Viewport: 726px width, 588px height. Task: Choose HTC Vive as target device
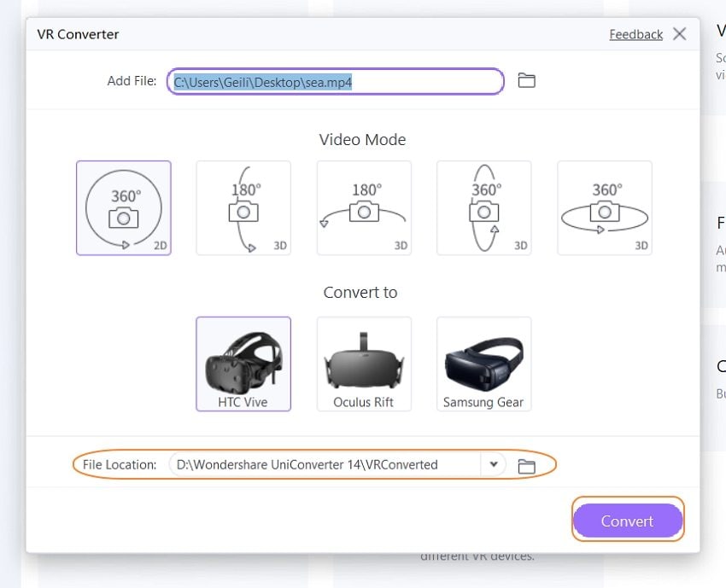[x=243, y=364]
